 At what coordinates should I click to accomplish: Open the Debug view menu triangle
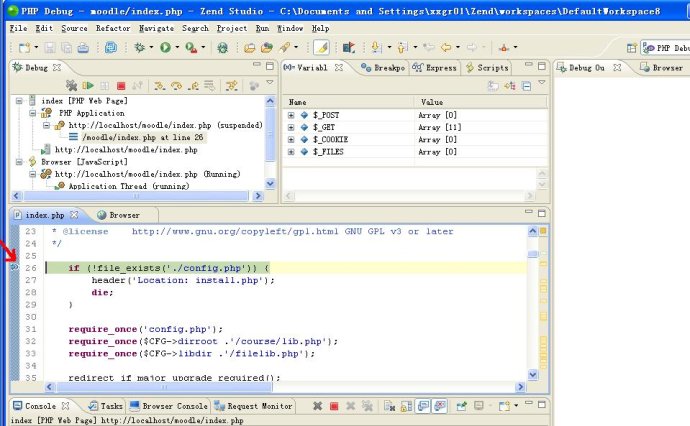(270, 82)
